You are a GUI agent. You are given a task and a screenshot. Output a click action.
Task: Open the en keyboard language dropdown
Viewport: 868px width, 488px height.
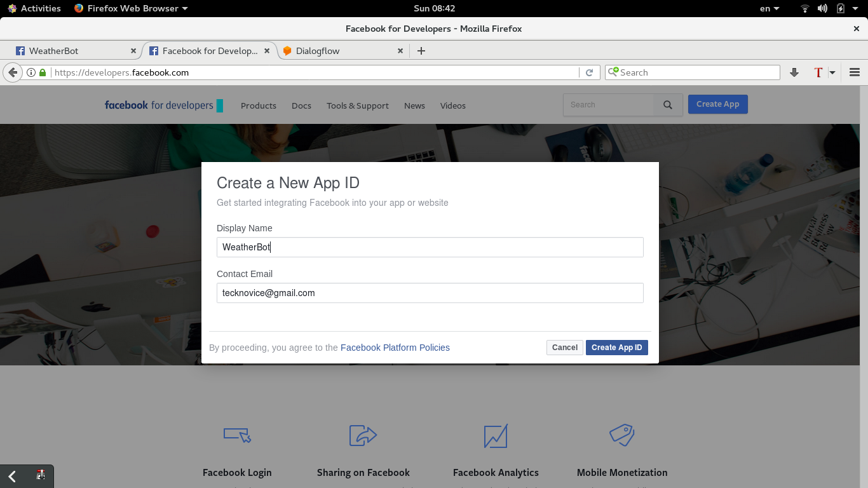pos(769,8)
